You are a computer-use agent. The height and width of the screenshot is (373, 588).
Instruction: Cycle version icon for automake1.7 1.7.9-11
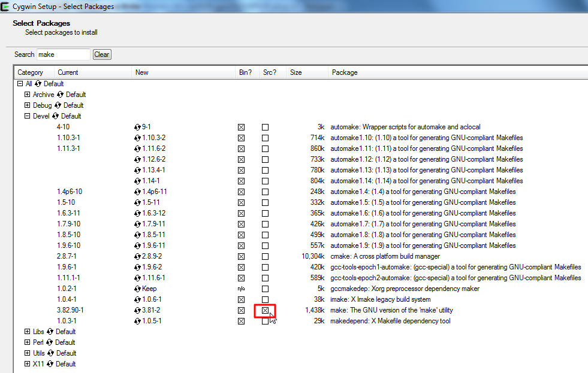point(137,225)
